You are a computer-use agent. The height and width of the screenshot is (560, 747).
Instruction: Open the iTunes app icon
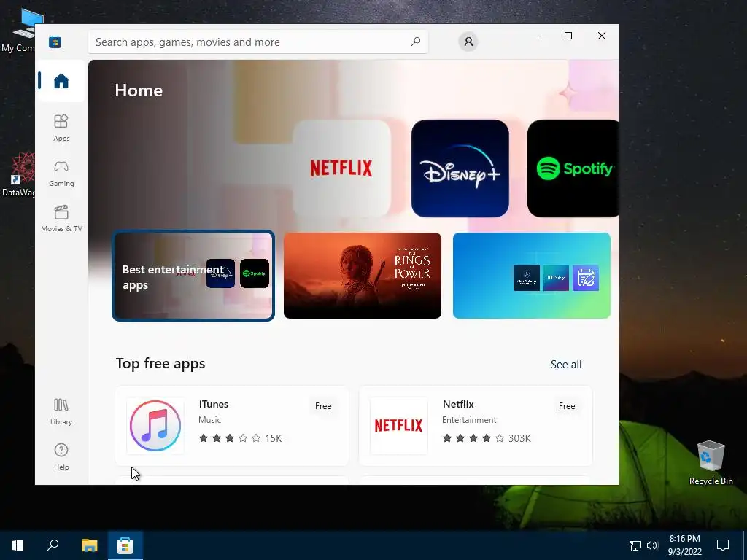point(155,425)
